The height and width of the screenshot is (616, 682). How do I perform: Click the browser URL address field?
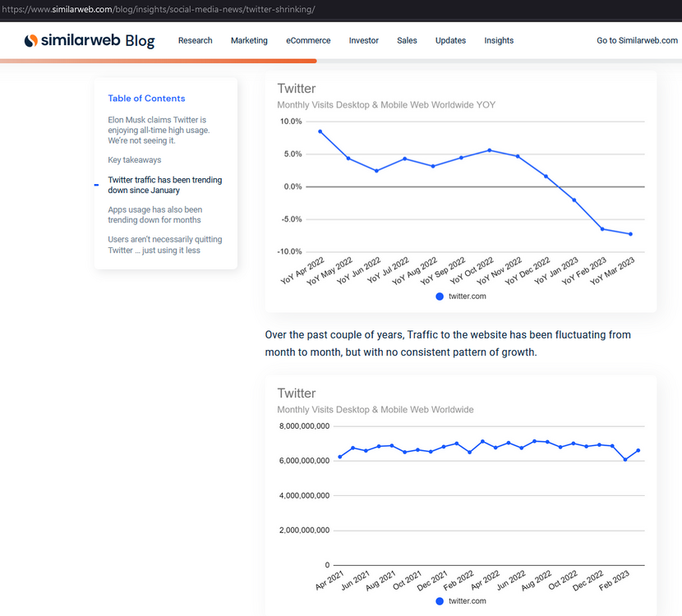pos(329,9)
